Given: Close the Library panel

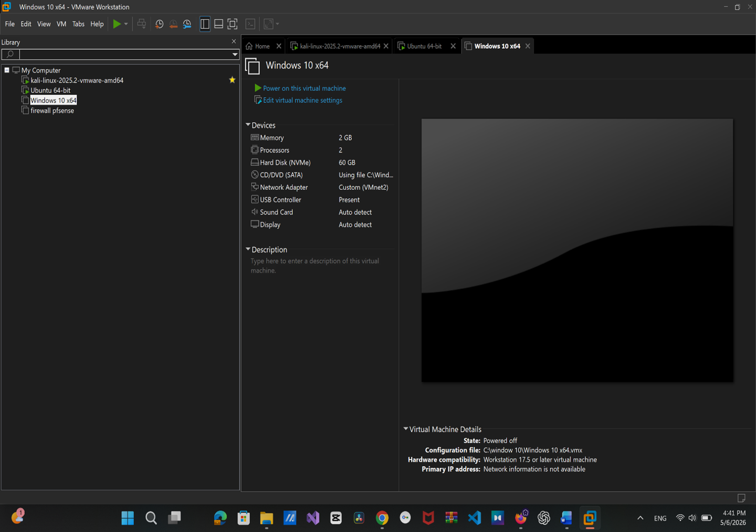Looking at the screenshot, I should tap(234, 41).
